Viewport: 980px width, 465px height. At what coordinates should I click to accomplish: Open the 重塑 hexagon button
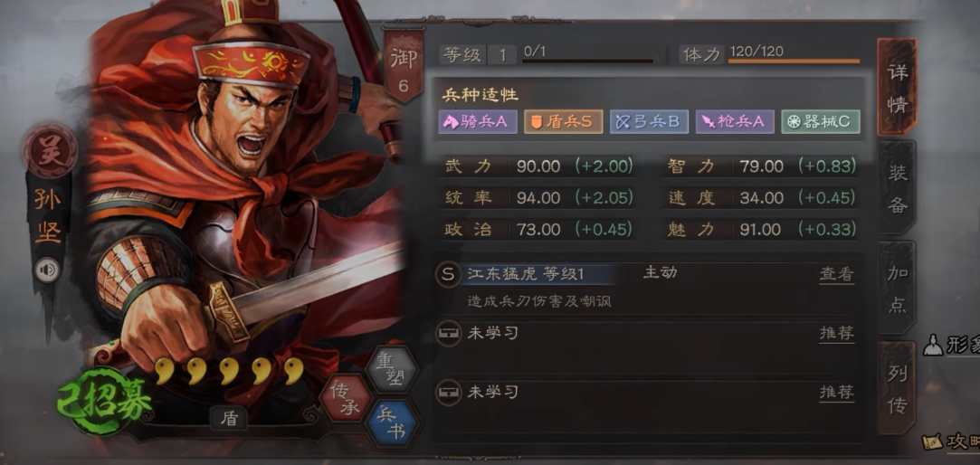(391, 369)
